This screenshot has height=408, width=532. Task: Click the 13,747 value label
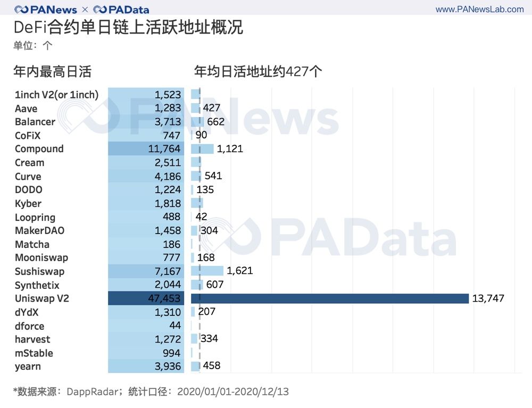pyautogui.click(x=488, y=298)
